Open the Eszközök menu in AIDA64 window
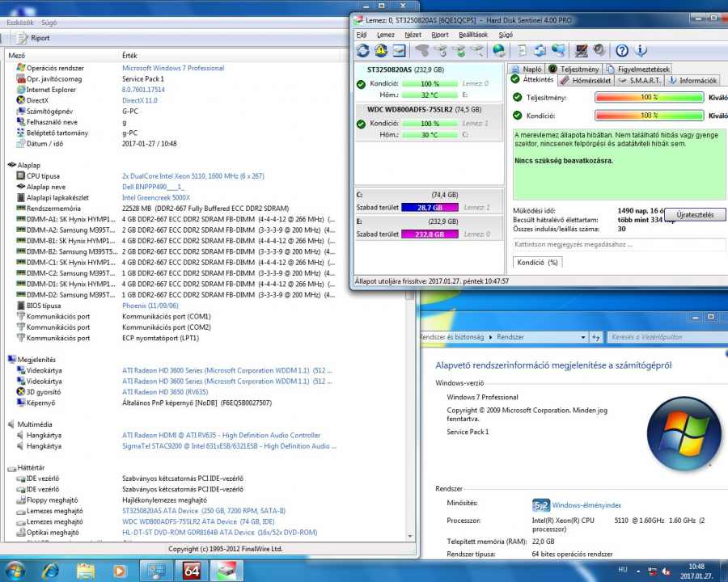 pyautogui.click(x=20, y=23)
